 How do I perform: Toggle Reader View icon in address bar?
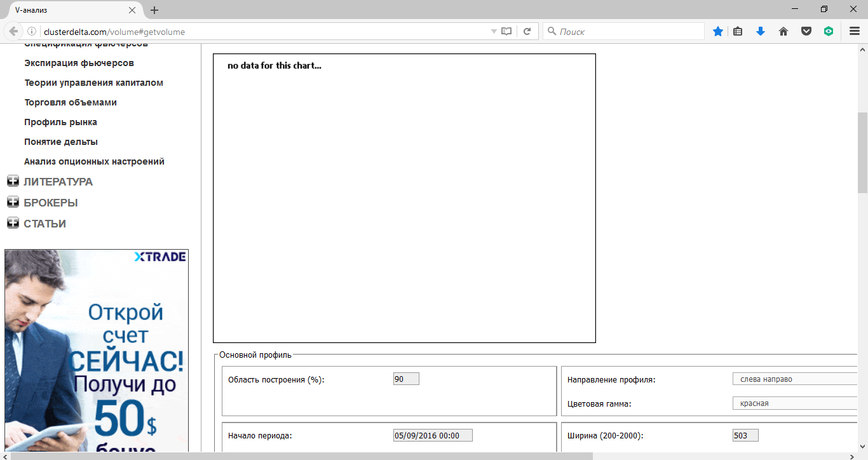506,31
